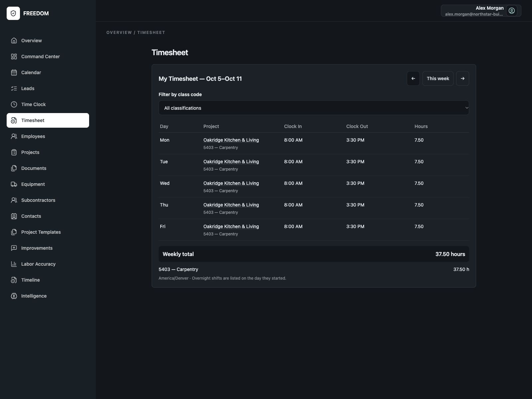Screen dimensions: 532x399
Task: Click the Intelligence brain icon
Action: (14, 296)
